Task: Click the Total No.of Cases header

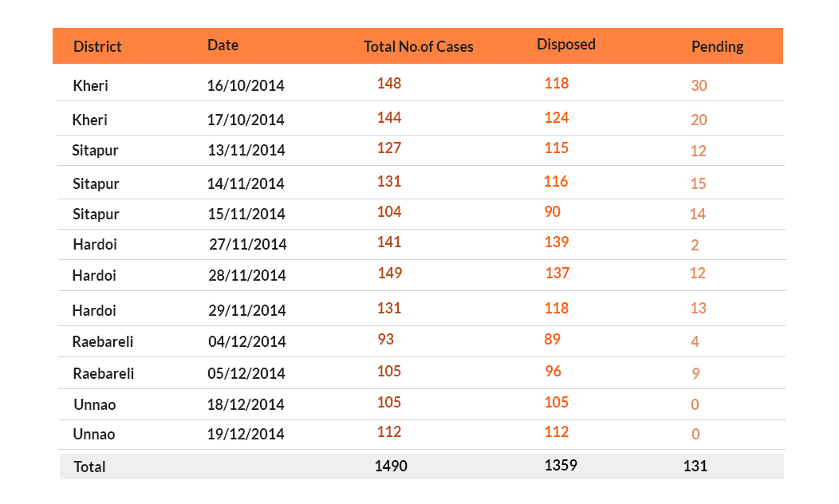Action: tap(419, 46)
